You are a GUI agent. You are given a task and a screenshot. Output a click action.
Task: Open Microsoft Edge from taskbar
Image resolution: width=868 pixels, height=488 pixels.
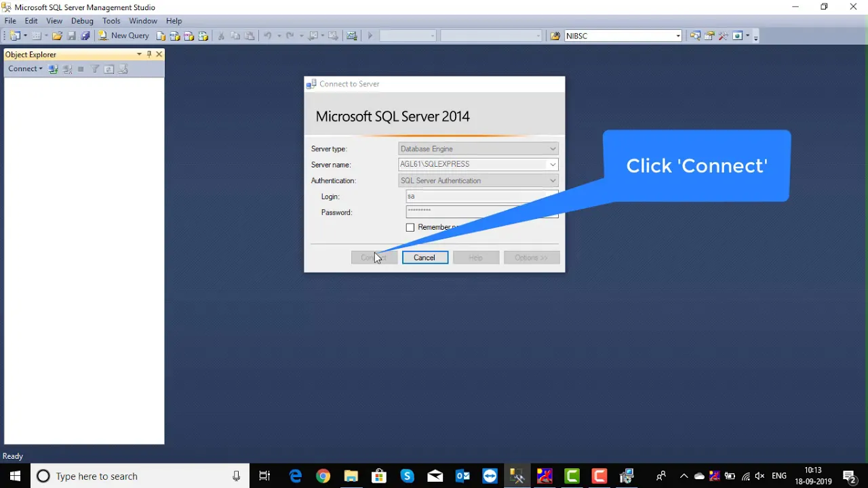click(x=296, y=476)
